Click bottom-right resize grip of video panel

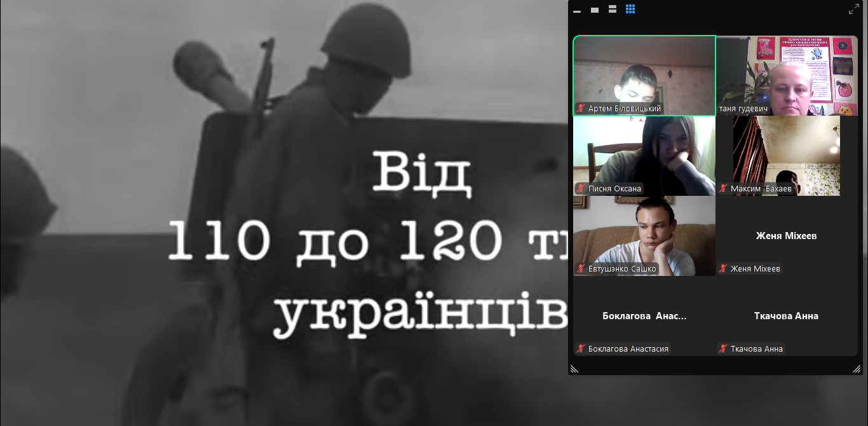[856, 369]
